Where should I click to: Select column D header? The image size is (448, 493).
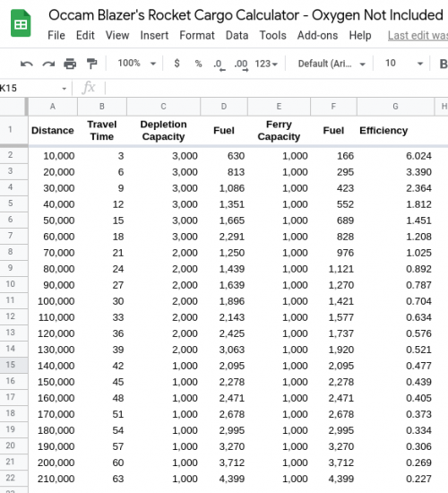224,107
